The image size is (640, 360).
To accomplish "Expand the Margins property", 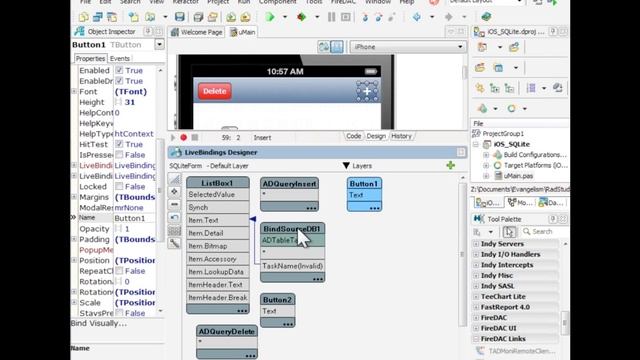I will (74, 197).
